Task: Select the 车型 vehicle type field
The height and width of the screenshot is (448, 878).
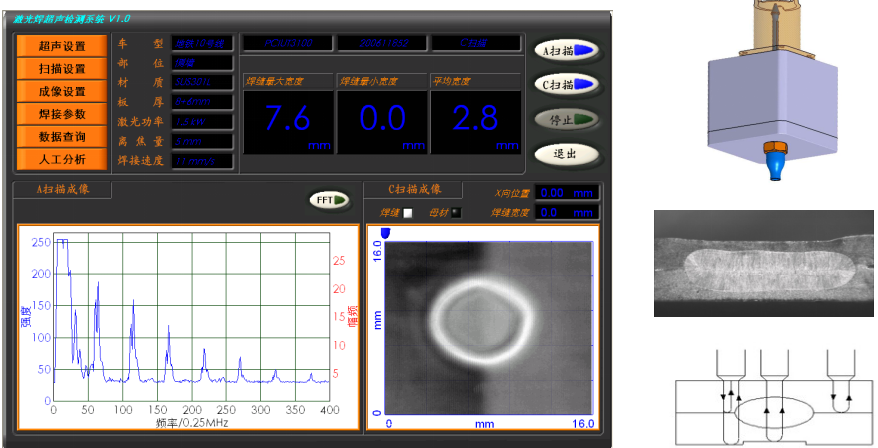Action: click(x=203, y=44)
